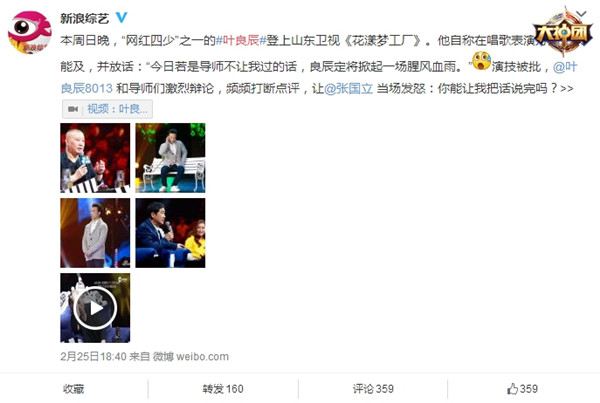Click 转发 160 to repost
Screen dimensions: 600x403
point(223,389)
